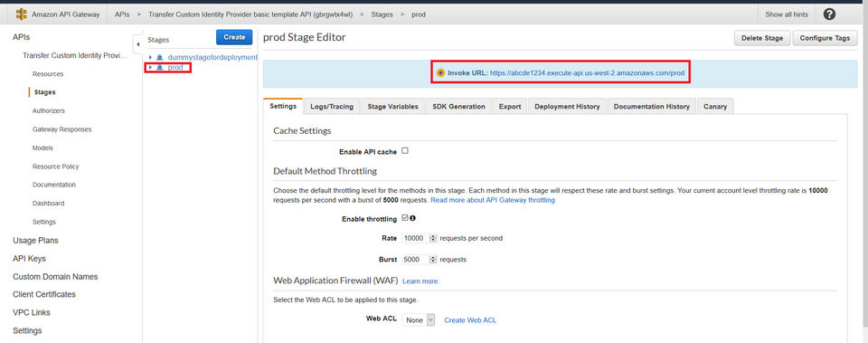This screenshot has height=343, width=868.
Task: Switch to the Settings tab
Action: click(283, 107)
